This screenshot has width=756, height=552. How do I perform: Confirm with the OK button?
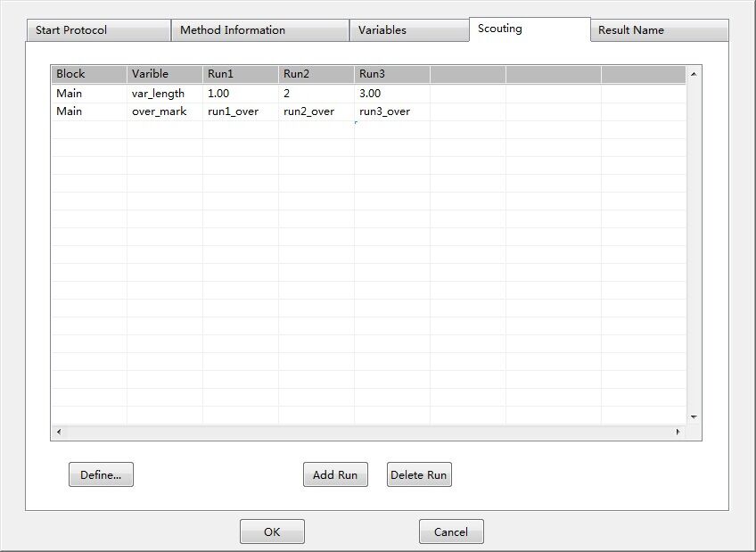tap(272, 531)
